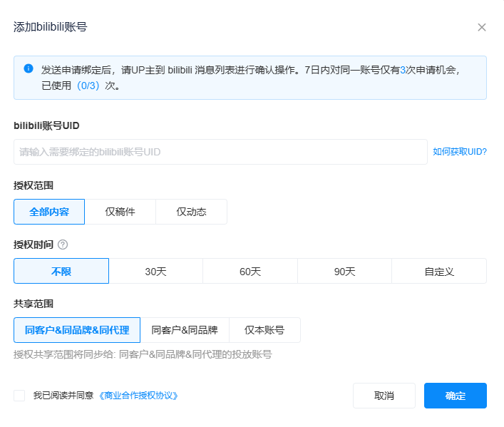Click the bilibili账号UID field label

[46, 125]
